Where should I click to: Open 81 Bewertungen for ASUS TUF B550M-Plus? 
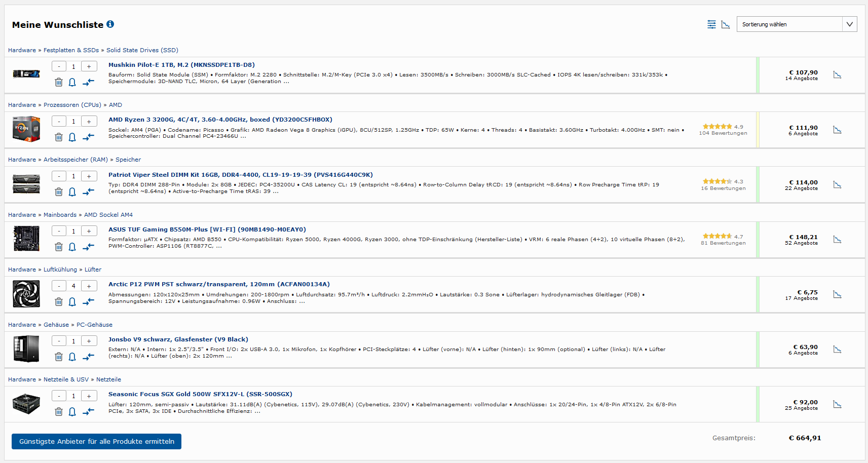[723, 243]
